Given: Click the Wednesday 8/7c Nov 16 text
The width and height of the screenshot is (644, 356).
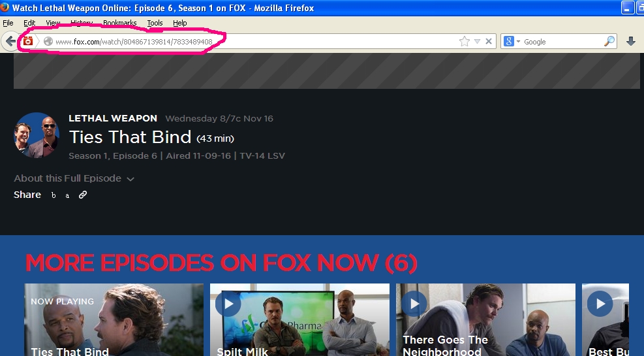Looking at the screenshot, I should pos(219,118).
